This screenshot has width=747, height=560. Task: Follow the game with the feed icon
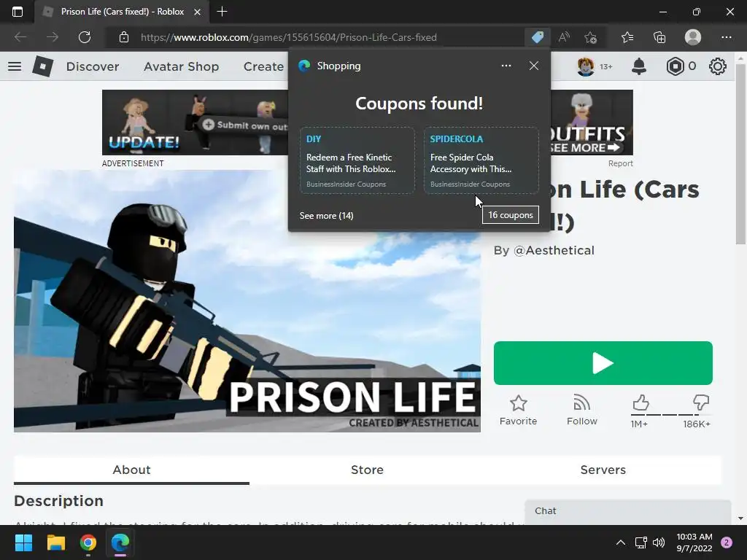[x=581, y=402]
